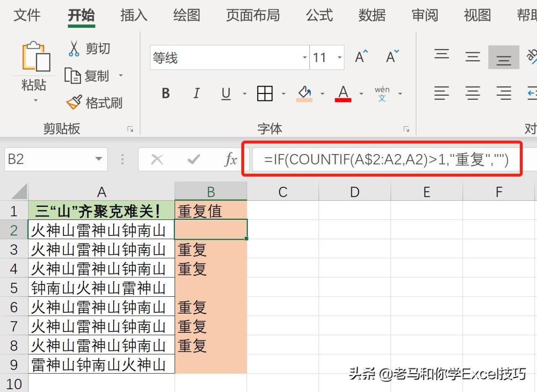The width and height of the screenshot is (537, 392).
Task: Select column A header
Action: tap(102, 192)
